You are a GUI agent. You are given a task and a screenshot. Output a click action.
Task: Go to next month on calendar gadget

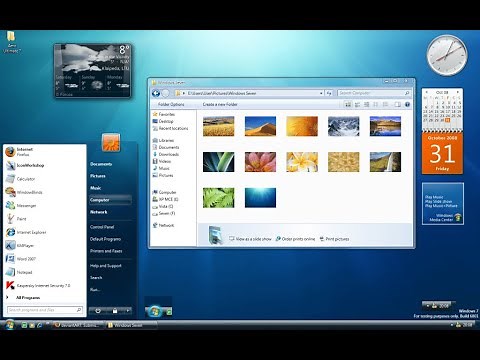point(458,92)
